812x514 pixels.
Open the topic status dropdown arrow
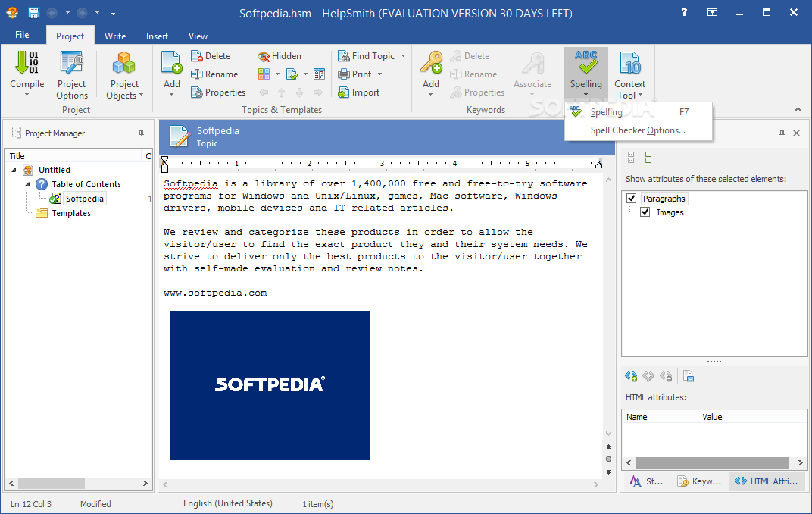click(x=305, y=74)
